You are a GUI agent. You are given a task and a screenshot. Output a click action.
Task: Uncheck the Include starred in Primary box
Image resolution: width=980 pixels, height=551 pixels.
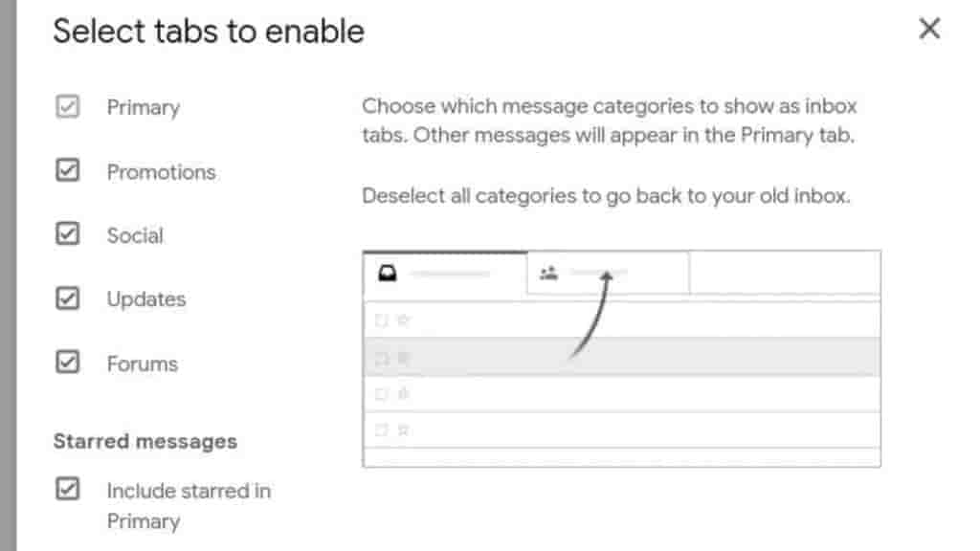67,490
